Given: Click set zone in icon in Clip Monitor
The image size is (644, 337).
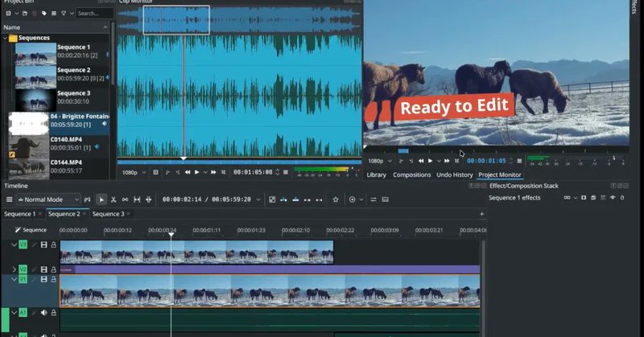Looking at the screenshot, I should (167, 172).
